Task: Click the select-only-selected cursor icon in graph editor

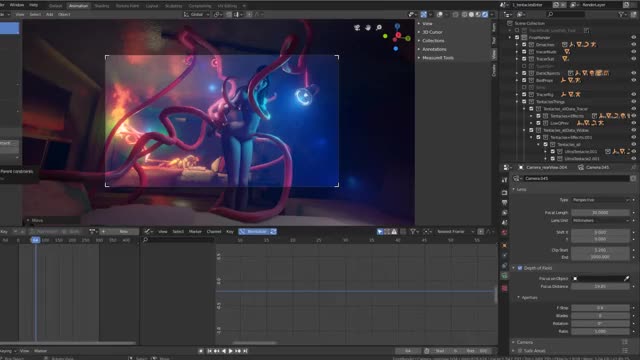Action: 380,231
